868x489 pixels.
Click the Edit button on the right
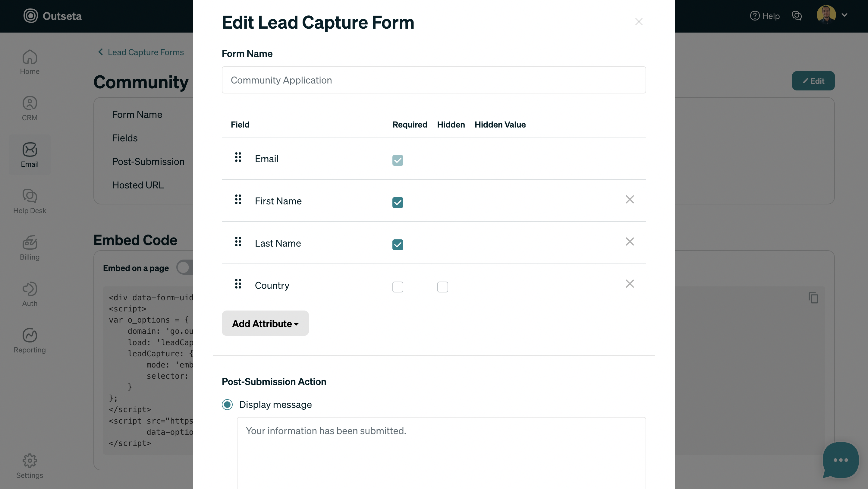click(x=813, y=80)
